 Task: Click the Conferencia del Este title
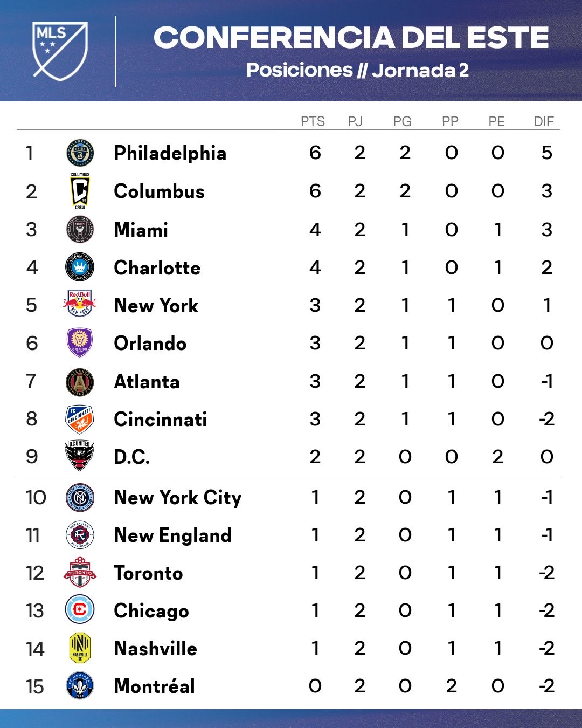click(x=351, y=38)
